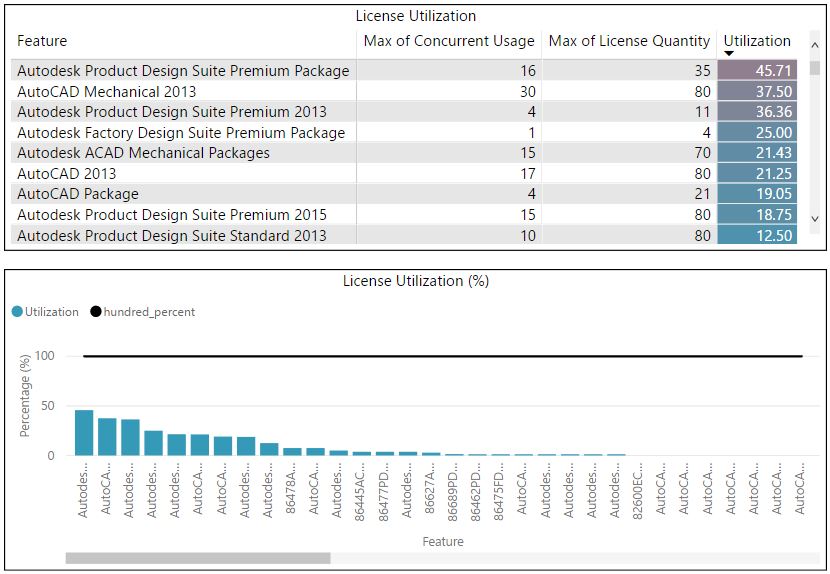Click the chart's horizontal scrollbar thumb
Image resolution: width=830 pixels, height=574 pixels.
point(197,558)
